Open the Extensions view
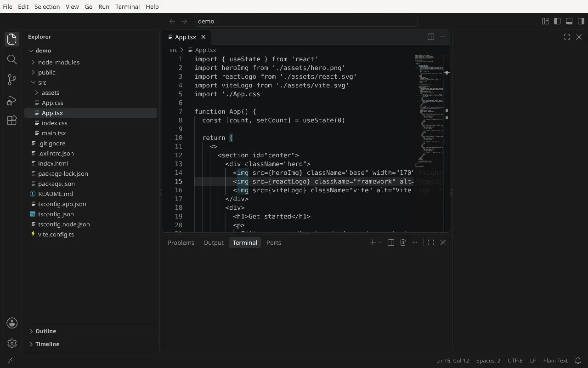Image resolution: width=588 pixels, height=368 pixels. (12, 121)
